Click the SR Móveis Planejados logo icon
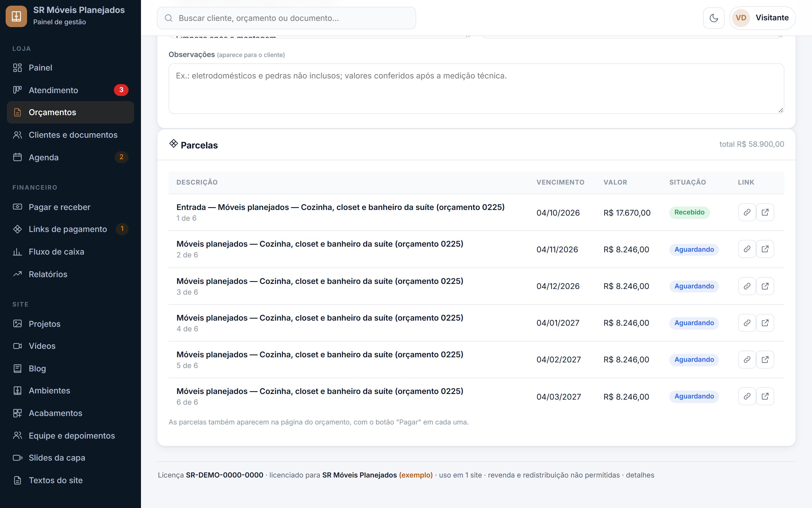812x508 pixels. coord(16,16)
